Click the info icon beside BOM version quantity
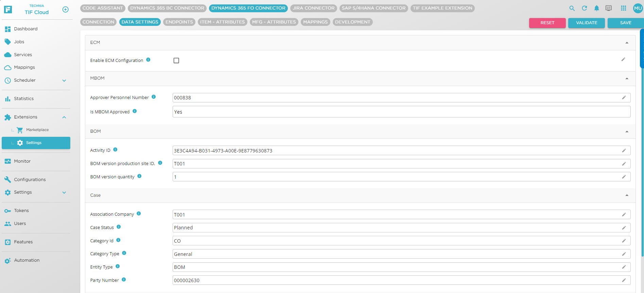This screenshot has width=644, height=293. (139, 176)
